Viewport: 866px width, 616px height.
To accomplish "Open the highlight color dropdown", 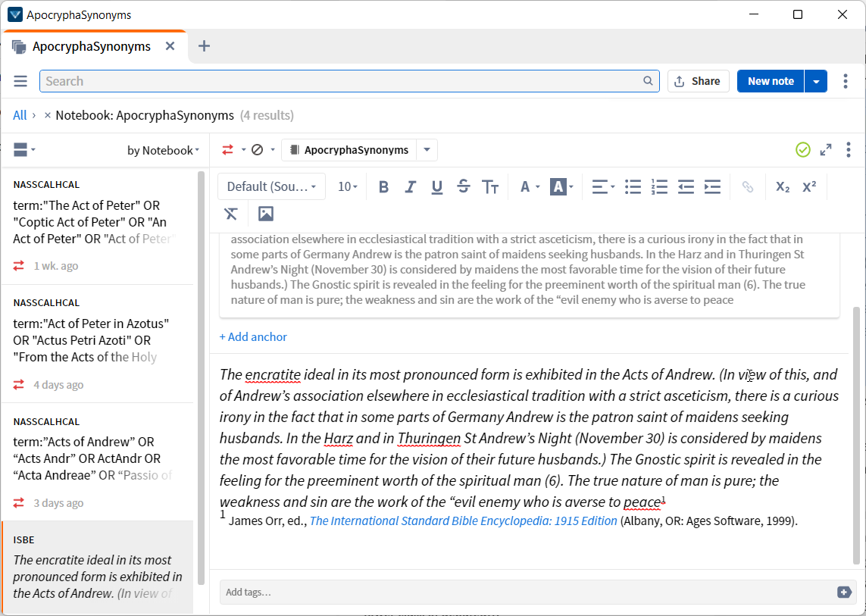I will (x=562, y=186).
